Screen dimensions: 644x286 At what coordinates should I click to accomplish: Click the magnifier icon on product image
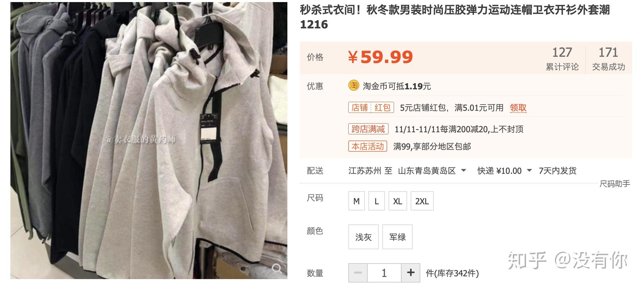pos(277,268)
